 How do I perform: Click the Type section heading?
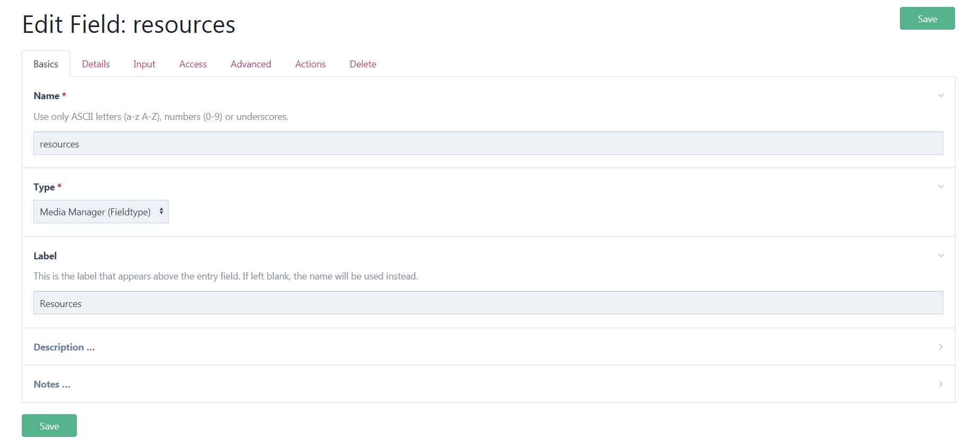47,187
